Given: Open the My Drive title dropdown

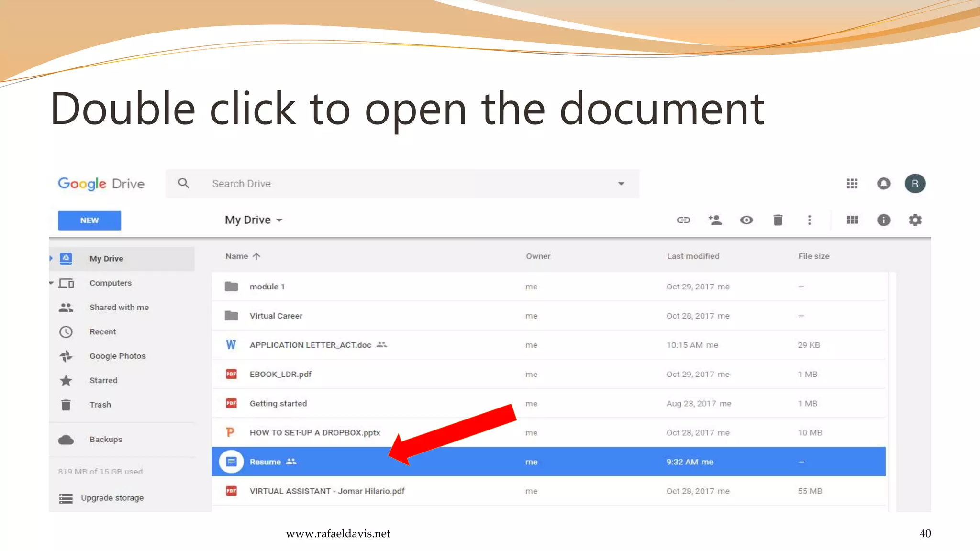Looking at the screenshot, I should [x=254, y=220].
